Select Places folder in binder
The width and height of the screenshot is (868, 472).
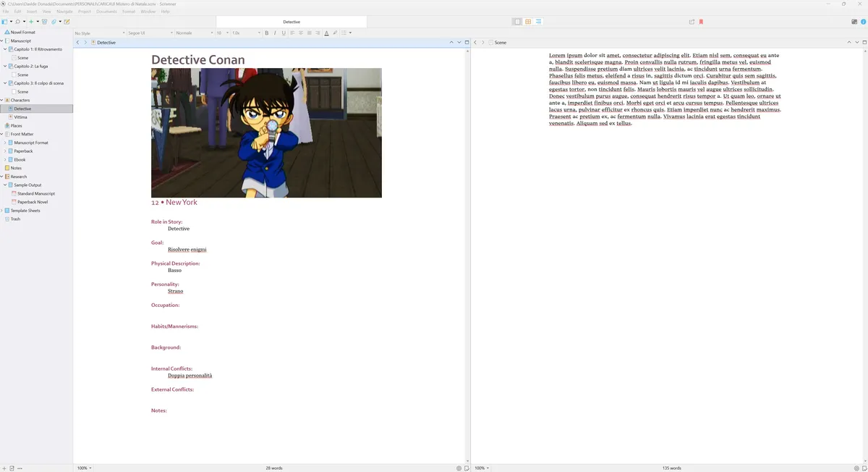[x=17, y=126]
